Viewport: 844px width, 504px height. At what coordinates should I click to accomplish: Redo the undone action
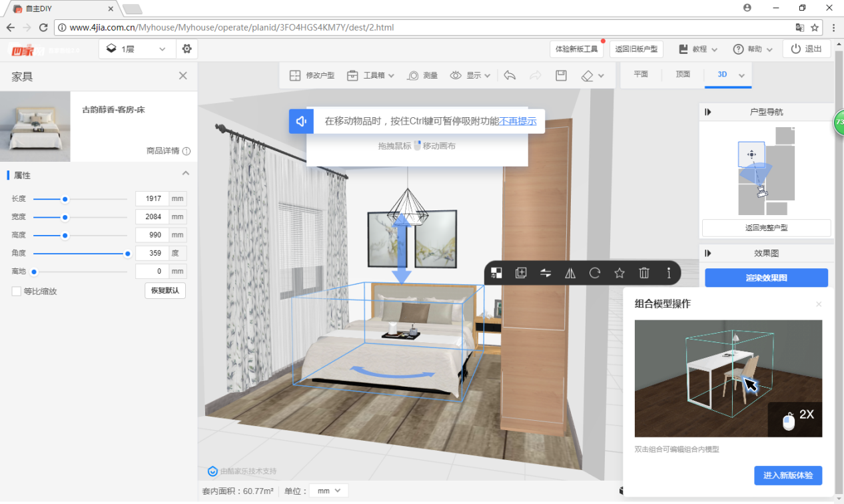(x=535, y=75)
